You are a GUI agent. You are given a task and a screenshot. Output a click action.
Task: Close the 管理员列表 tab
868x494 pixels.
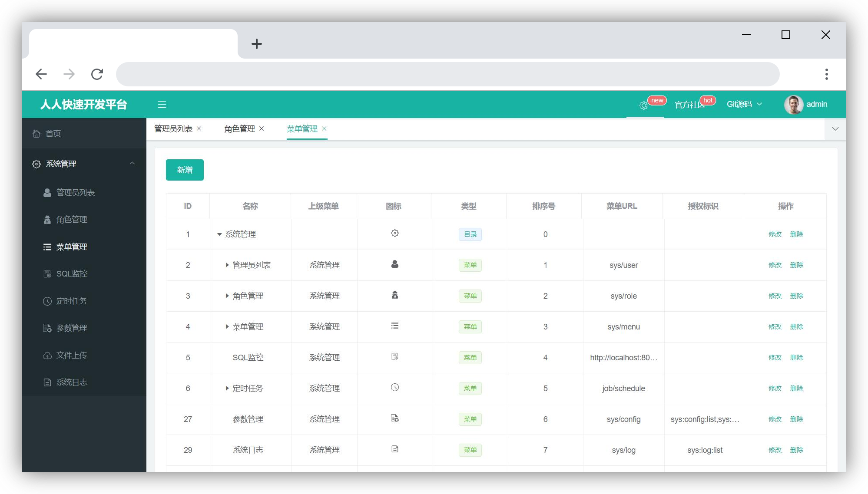(199, 128)
